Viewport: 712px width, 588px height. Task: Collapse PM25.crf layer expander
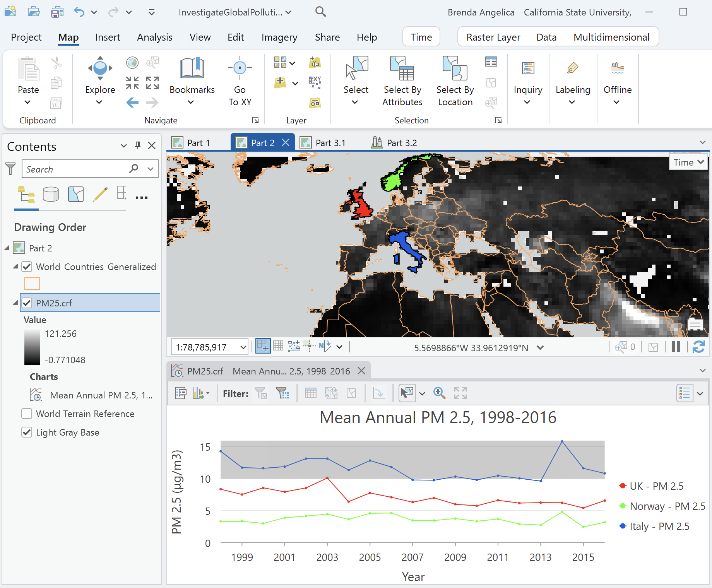(15, 303)
